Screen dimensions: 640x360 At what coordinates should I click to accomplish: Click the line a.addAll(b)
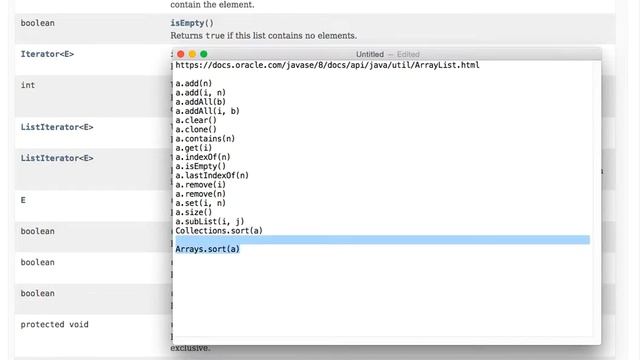pyautogui.click(x=200, y=102)
